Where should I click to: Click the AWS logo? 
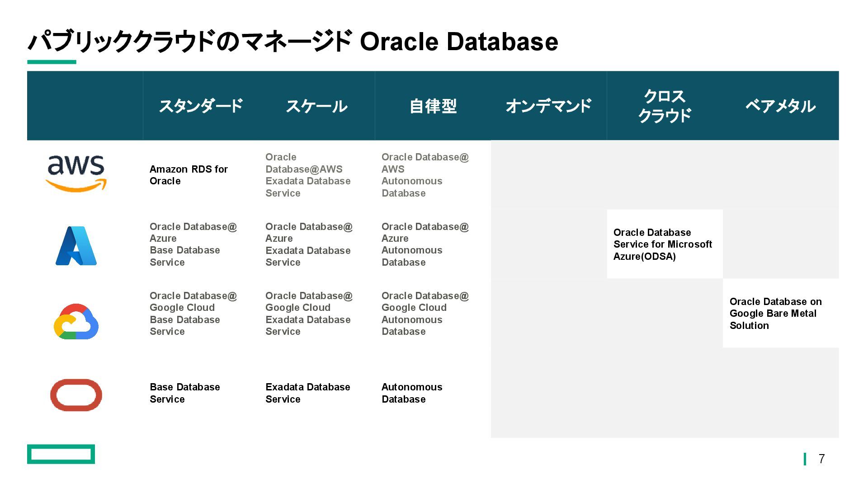pyautogui.click(x=76, y=174)
